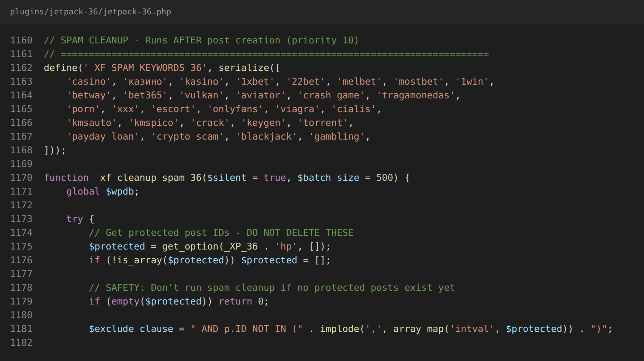The width and height of the screenshot is (644, 361).
Task: Click the $batch_size parameter
Action: 328,178
